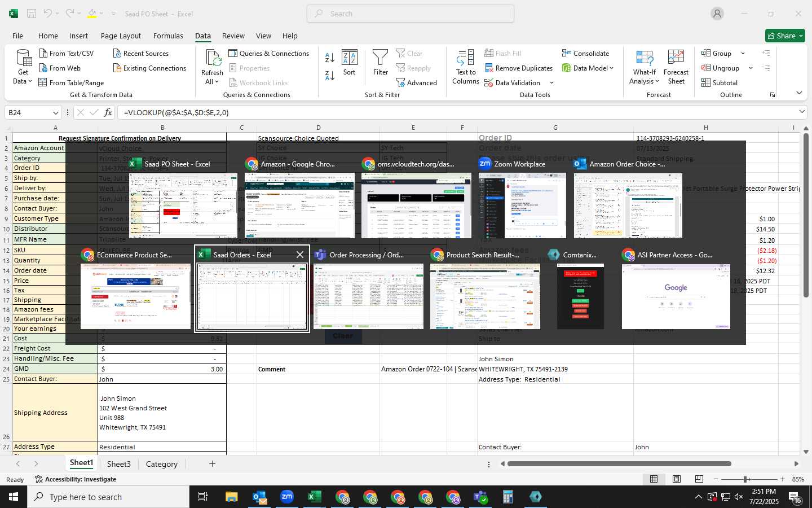Switch to the Formulas tab
Screen dimensions: 812x508
[168, 36]
